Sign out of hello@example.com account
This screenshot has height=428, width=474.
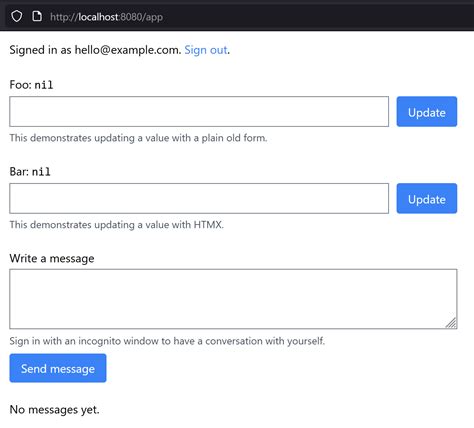tap(206, 50)
